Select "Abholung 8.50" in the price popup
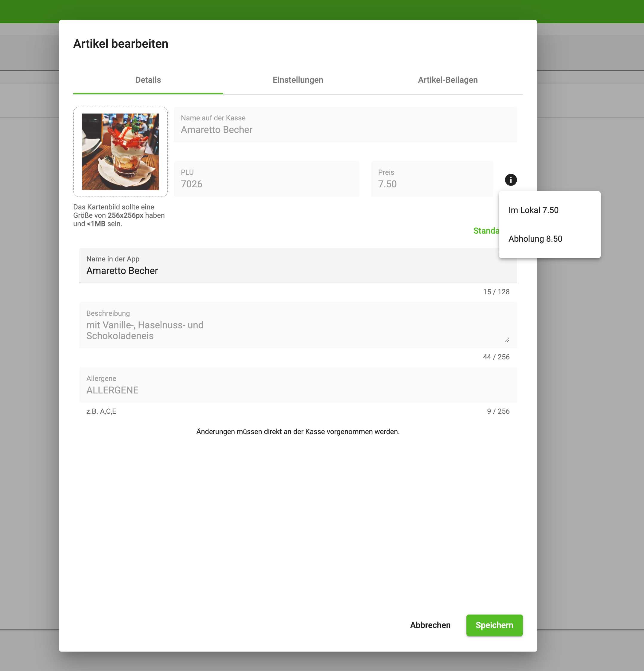 (535, 239)
